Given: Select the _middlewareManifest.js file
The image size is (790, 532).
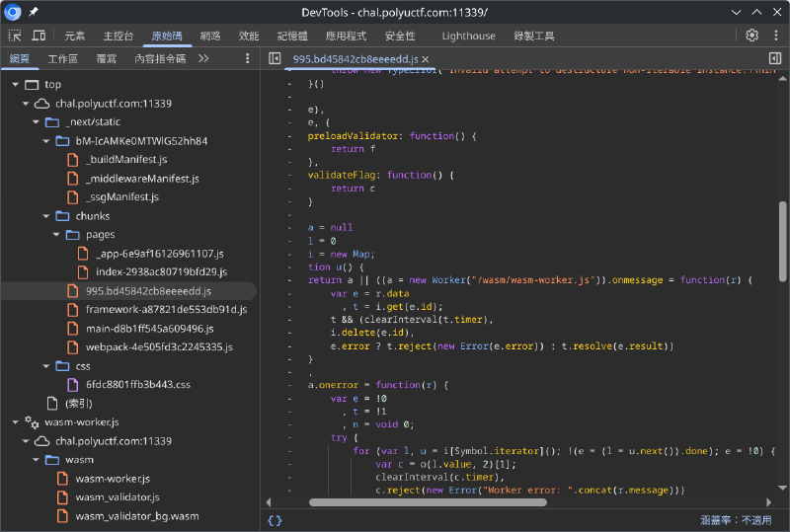Looking at the screenshot, I should click(x=142, y=179).
